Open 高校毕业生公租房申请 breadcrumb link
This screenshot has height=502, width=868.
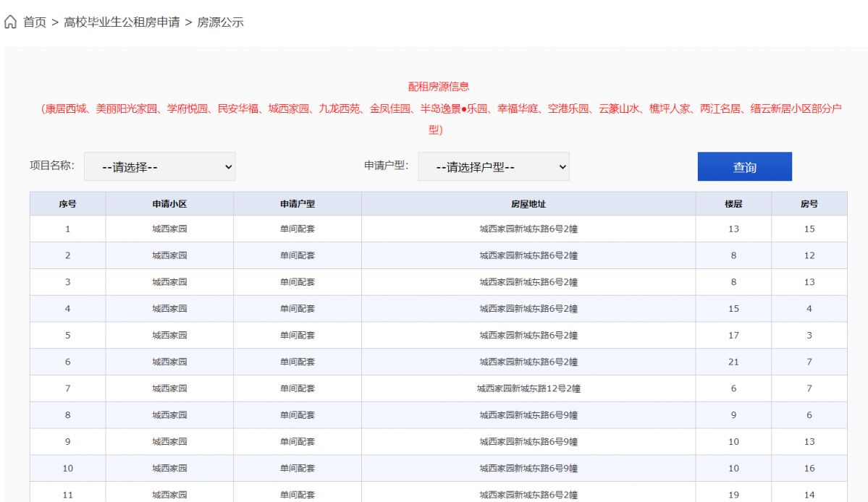(x=122, y=22)
